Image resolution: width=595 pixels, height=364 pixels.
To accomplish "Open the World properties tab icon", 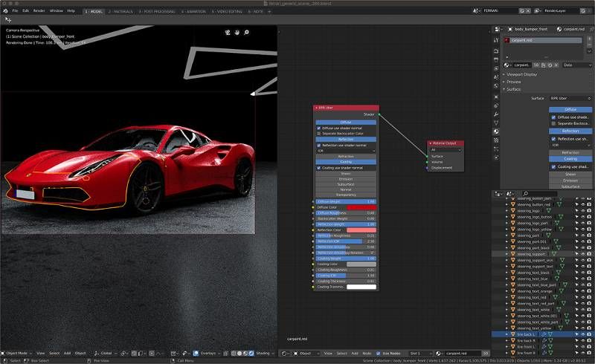I will 496,86.
